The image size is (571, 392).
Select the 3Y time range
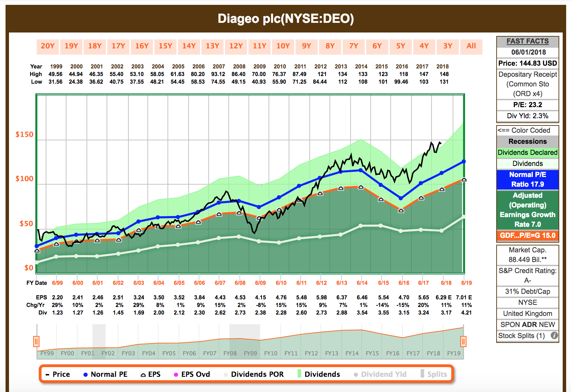pos(447,46)
